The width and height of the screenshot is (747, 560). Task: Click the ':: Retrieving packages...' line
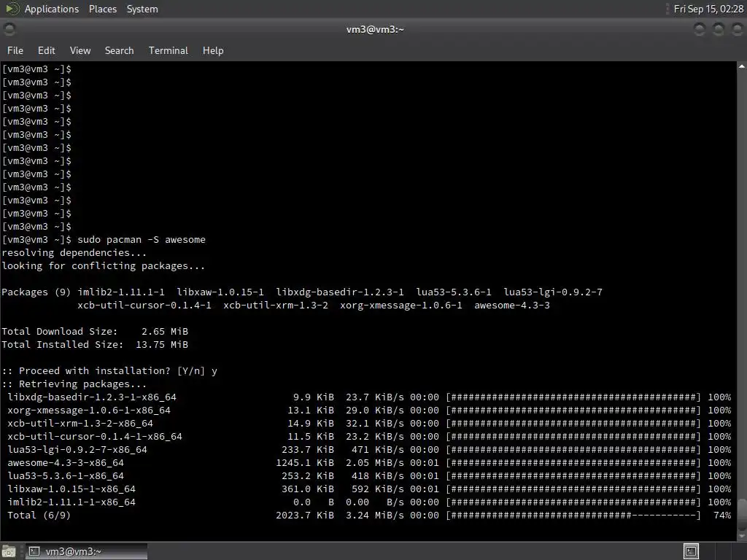(74, 384)
